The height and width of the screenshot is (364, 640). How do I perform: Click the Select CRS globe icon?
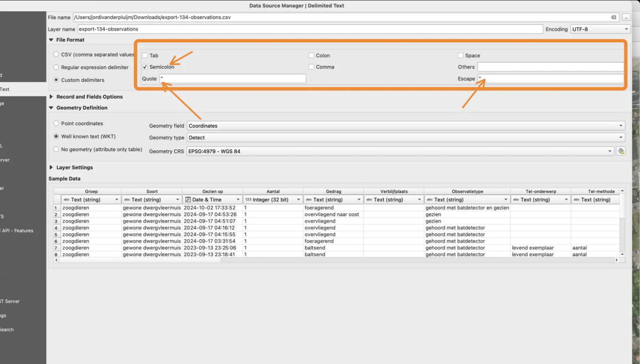[621, 151]
